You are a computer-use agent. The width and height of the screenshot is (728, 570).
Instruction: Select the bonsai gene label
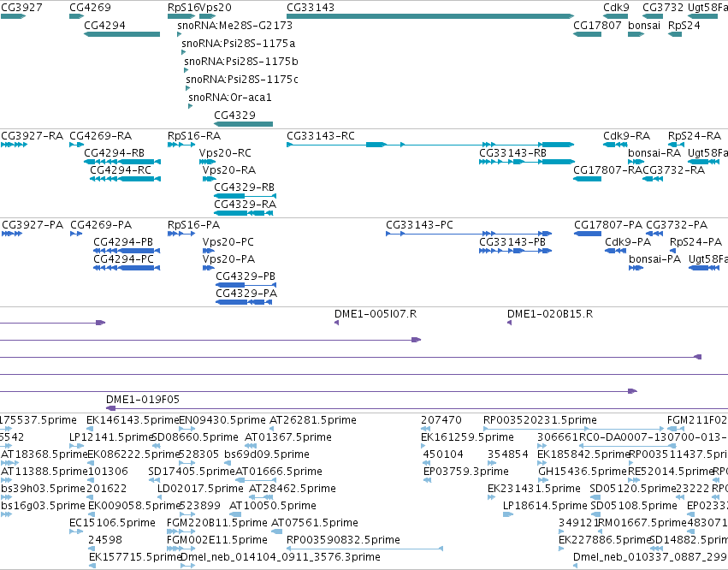644,26
